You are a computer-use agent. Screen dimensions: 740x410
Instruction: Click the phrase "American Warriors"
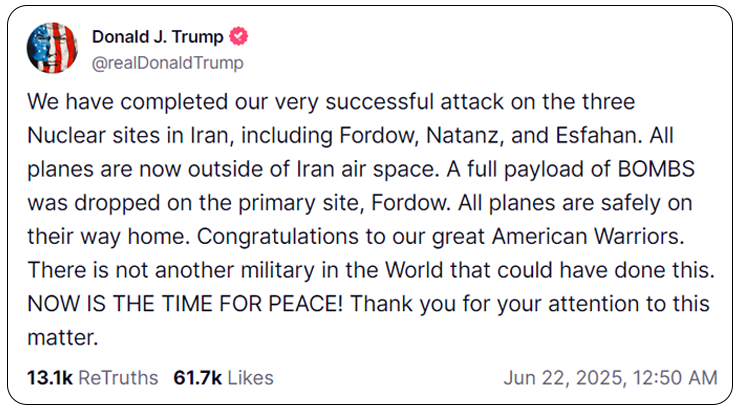[x=588, y=236]
